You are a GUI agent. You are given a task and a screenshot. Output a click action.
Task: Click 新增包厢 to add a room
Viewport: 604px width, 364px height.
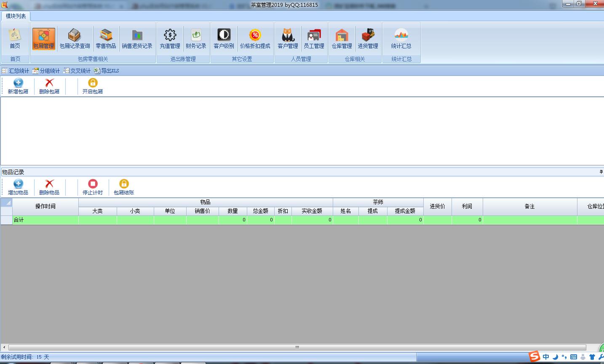[x=18, y=86]
